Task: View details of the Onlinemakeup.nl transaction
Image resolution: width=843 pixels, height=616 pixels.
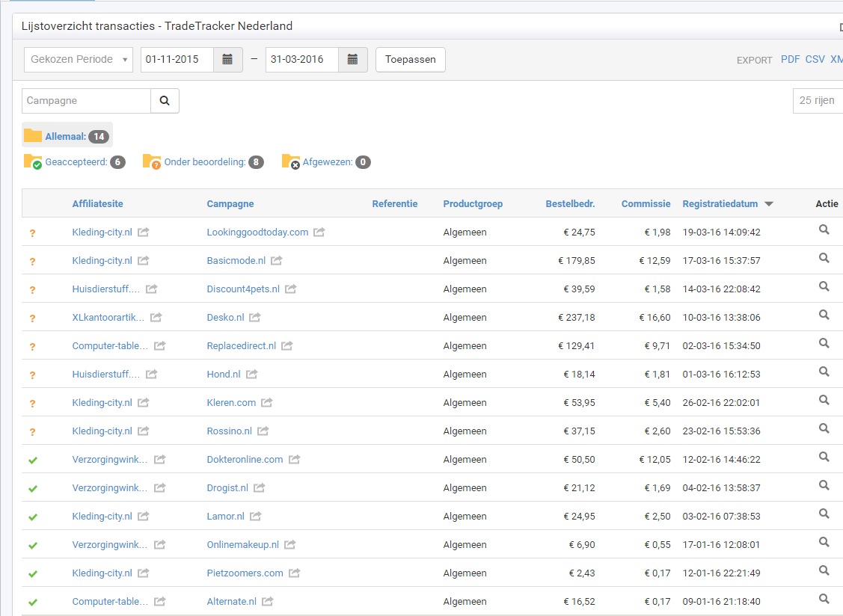Action: (x=824, y=543)
